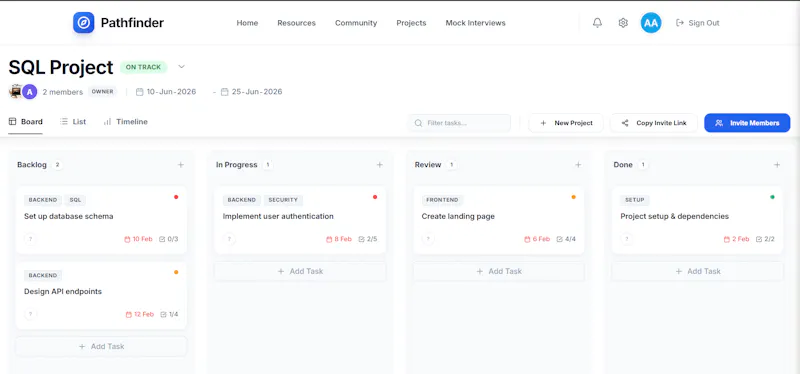Click the unassigned avatar on database schema card
Viewport: 800px width, 374px height.
point(31,239)
